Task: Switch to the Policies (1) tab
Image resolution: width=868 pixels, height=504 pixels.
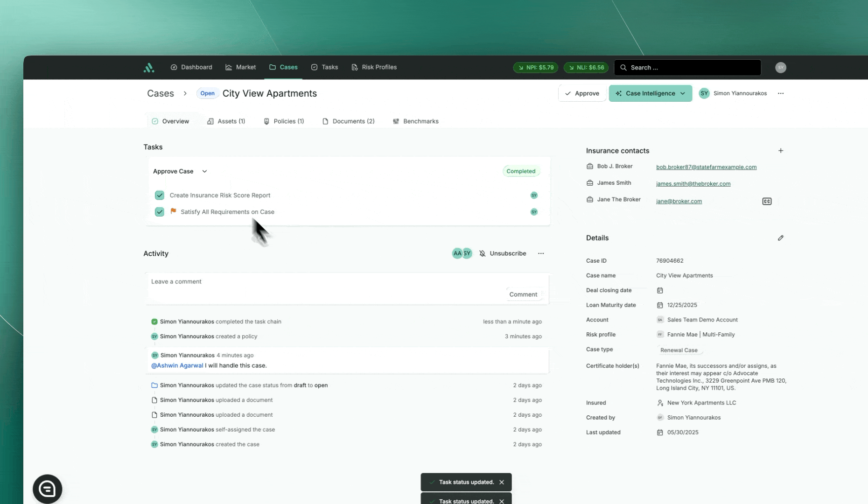Action: [284, 121]
